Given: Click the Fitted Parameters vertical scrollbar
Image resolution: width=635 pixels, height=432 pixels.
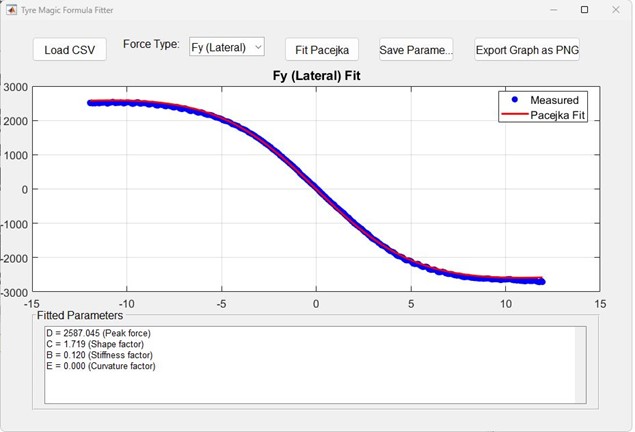Looking at the screenshot, I should point(580,365).
